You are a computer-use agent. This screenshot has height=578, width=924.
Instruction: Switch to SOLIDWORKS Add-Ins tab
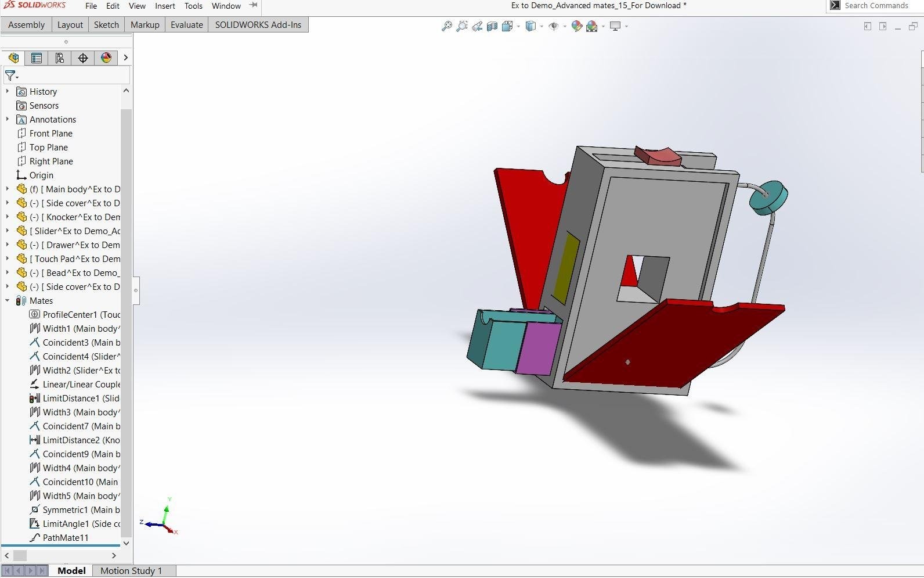point(258,25)
